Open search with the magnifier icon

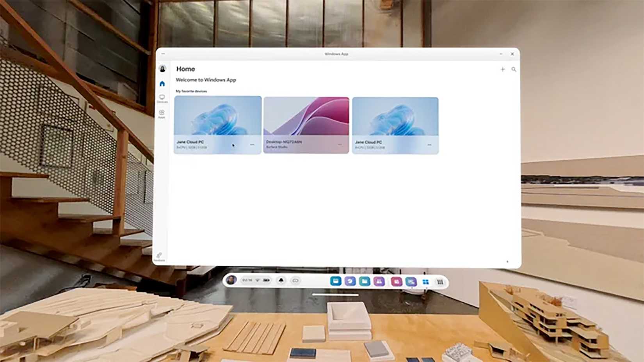(514, 69)
